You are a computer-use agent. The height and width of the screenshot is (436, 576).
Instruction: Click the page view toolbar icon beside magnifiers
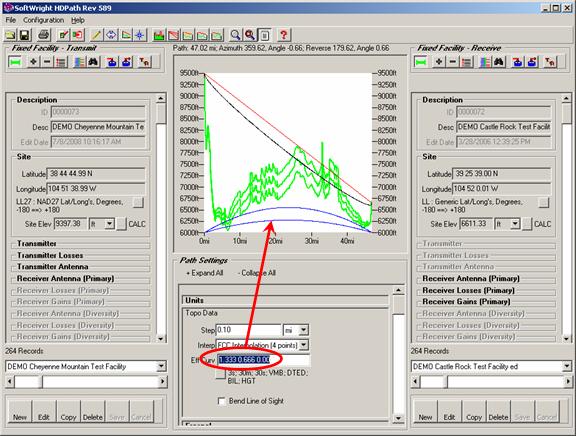[264, 35]
